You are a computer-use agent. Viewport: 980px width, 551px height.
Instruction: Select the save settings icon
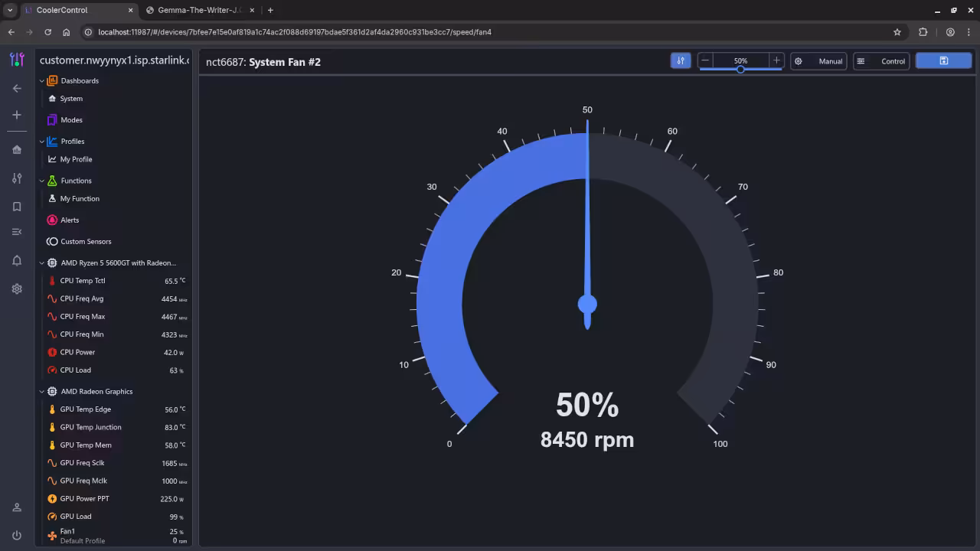(x=943, y=60)
